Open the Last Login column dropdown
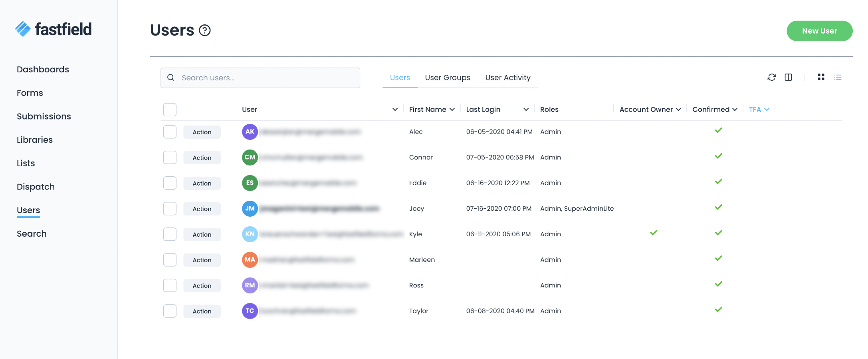The image size is (868, 359). click(526, 110)
